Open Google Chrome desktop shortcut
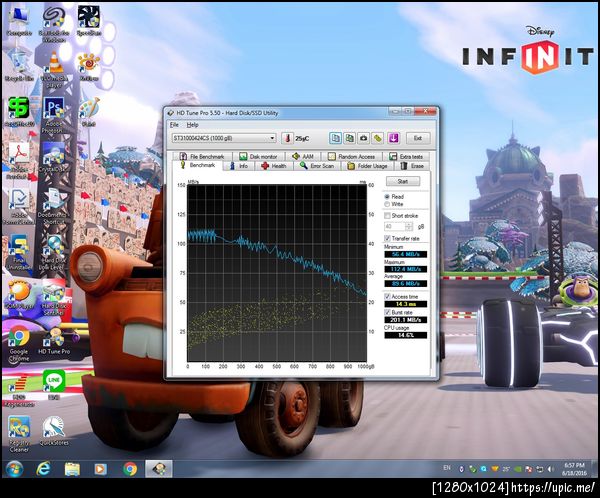The image size is (600, 498). [19, 344]
